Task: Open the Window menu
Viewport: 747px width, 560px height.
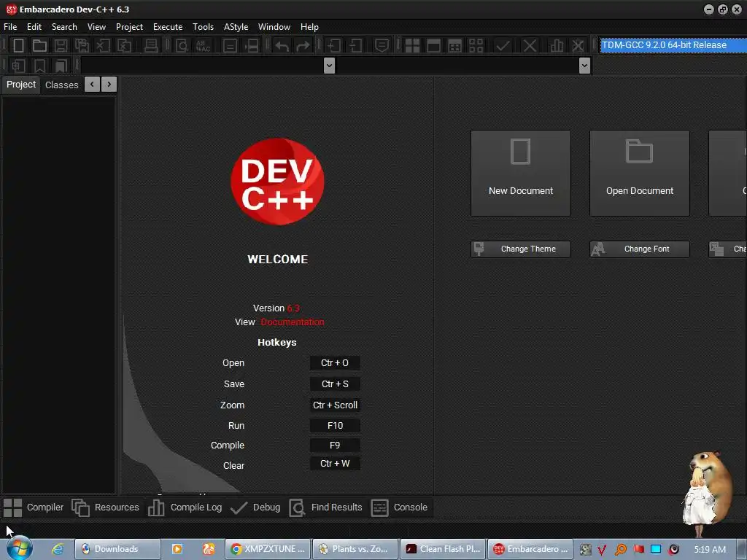Action: pos(274,27)
